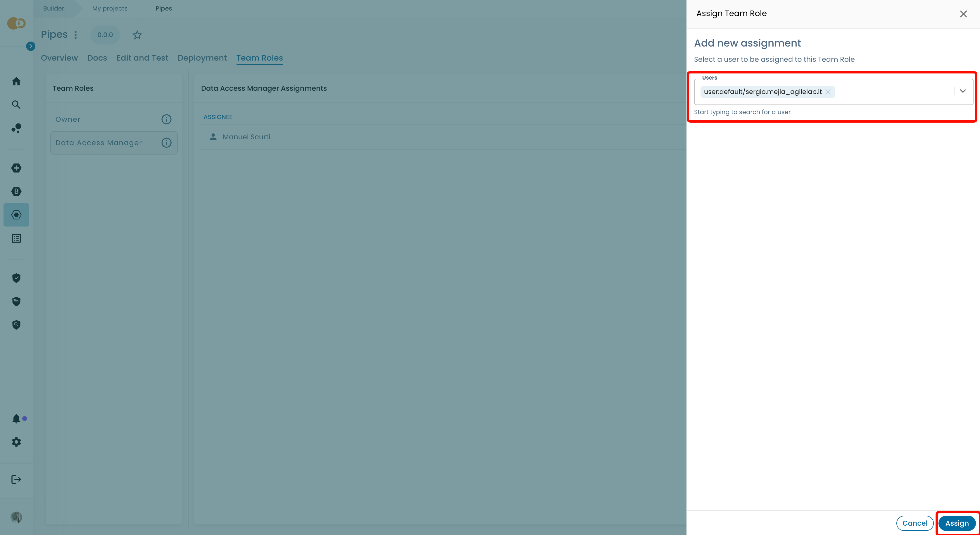Remove the sergio.mejia user chip

click(828, 92)
